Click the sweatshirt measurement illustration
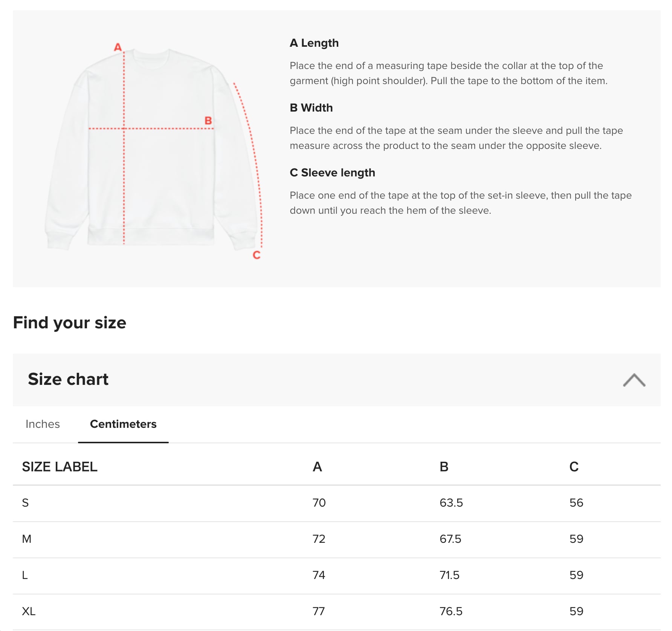Image resolution: width=672 pixels, height=631 pixels. (x=151, y=151)
